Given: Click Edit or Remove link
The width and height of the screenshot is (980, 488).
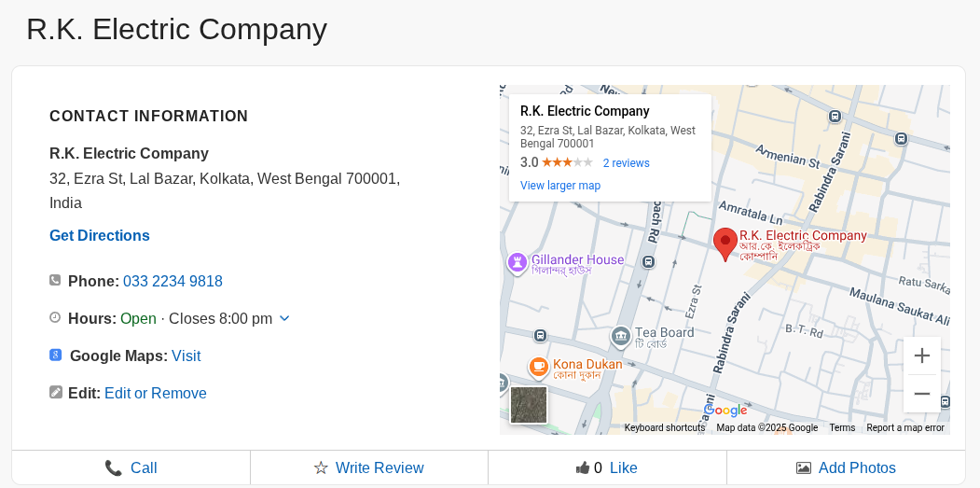Looking at the screenshot, I should click(x=155, y=393).
